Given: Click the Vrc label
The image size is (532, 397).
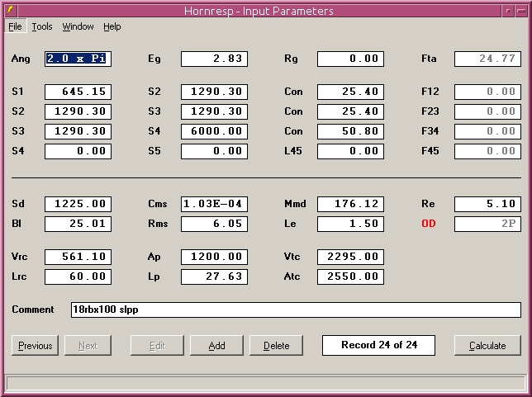Looking at the screenshot, I should (x=19, y=257).
